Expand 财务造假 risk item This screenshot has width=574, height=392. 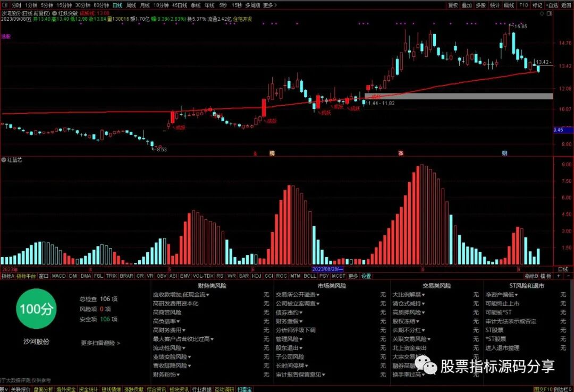click(289, 321)
